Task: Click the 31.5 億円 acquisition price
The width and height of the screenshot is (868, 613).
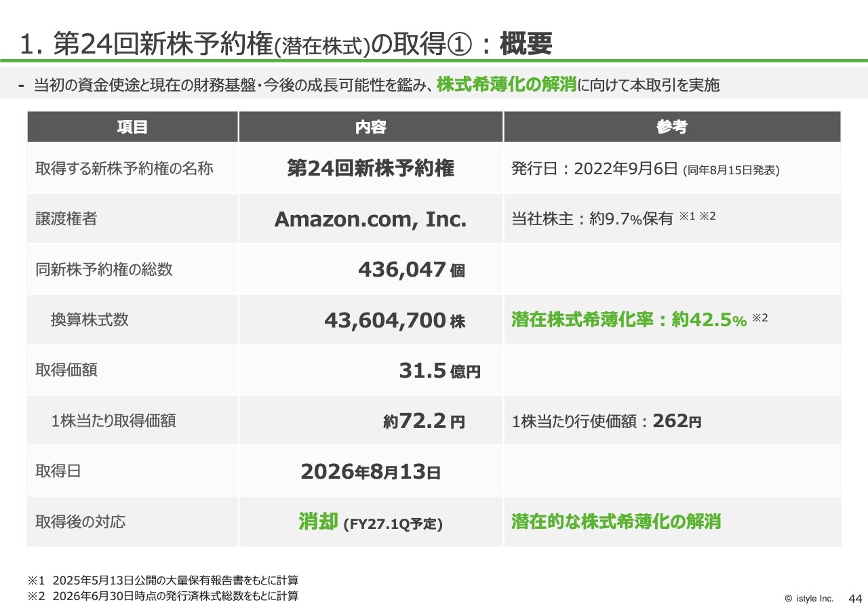Action: (x=439, y=370)
